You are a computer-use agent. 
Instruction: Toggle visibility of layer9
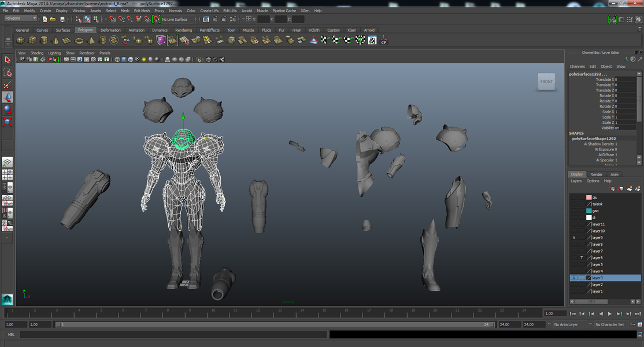(574, 238)
